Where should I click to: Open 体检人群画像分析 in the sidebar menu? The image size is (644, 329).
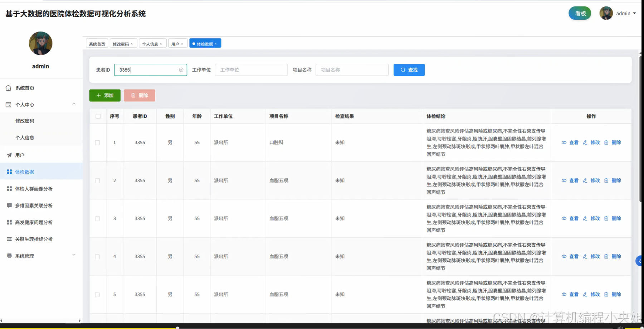(x=34, y=189)
